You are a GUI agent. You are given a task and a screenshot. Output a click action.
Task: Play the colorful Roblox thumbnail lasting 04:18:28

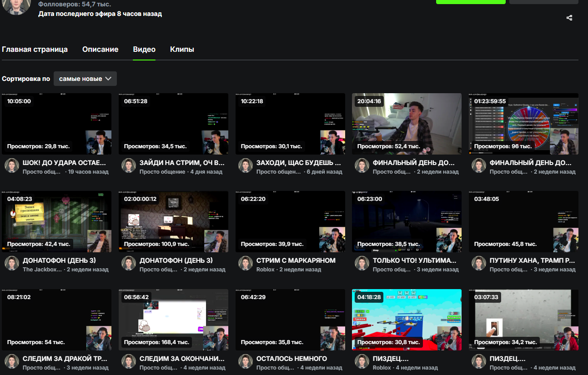407,320
